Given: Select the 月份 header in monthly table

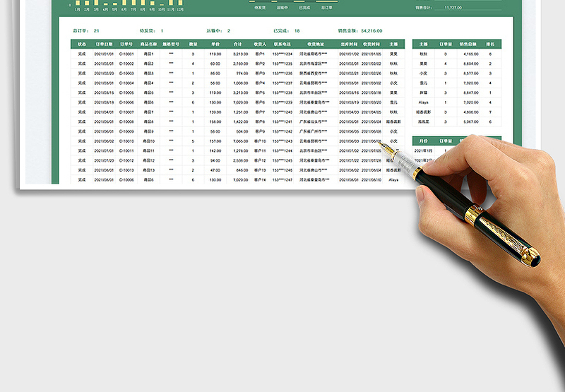Looking at the screenshot, I should (423, 141).
